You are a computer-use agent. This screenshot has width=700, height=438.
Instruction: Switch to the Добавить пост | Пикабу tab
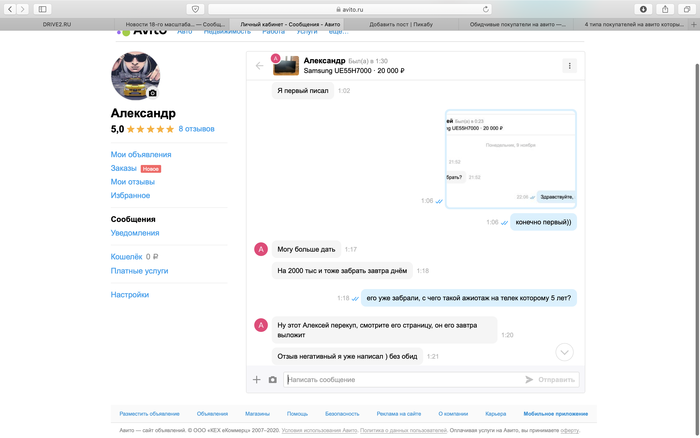[401, 24]
